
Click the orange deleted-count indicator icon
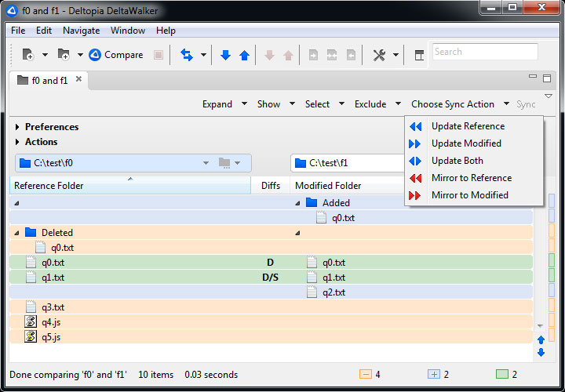(x=365, y=375)
